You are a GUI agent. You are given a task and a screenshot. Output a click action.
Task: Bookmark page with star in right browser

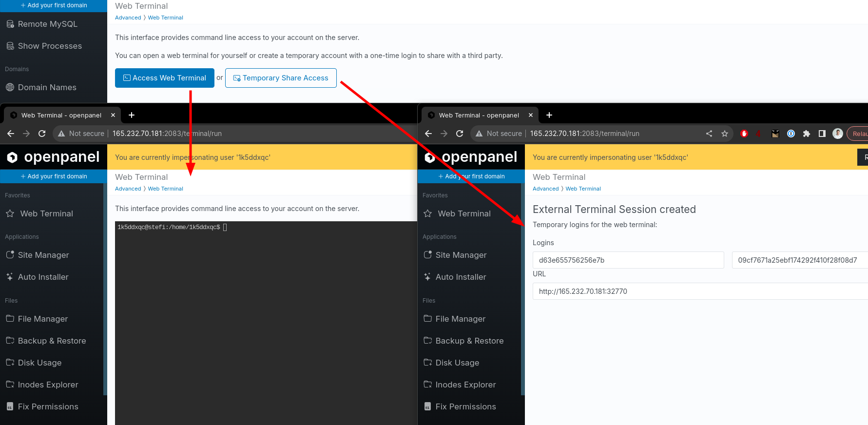tap(725, 134)
